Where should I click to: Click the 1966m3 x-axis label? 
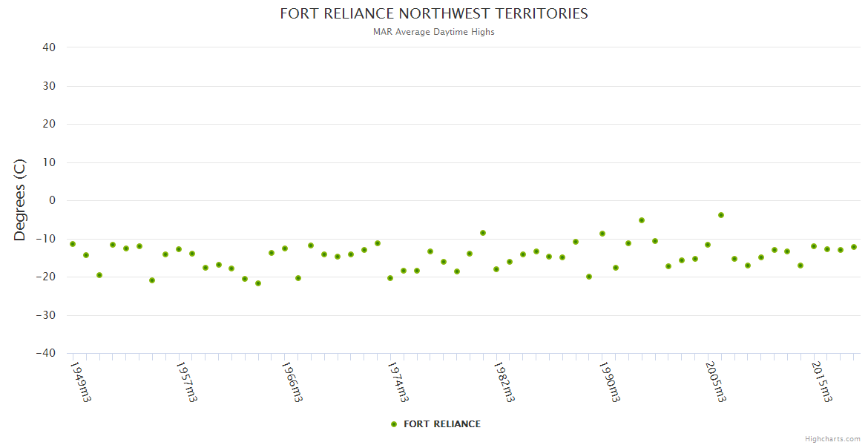[292, 381]
